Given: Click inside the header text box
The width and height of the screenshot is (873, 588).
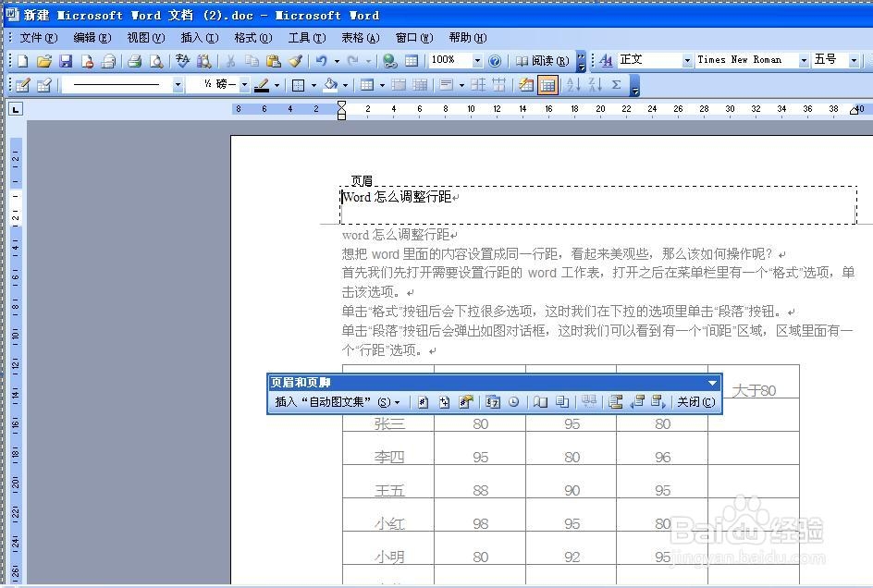Looking at the screenshot, I should 462,197.
